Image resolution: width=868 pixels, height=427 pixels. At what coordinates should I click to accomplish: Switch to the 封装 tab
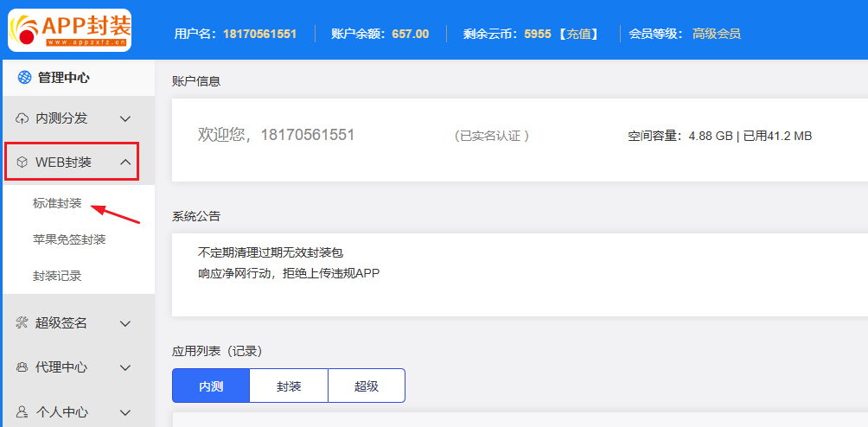coord(289,386)
